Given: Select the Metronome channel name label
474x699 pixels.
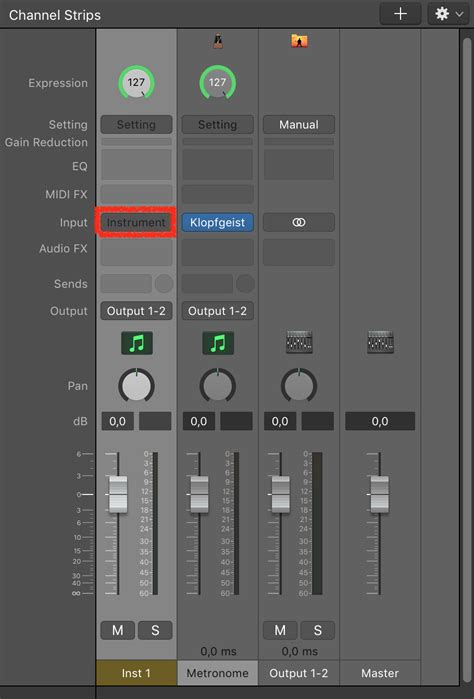Looking at the screenshot, I should [x=218, y=673].
